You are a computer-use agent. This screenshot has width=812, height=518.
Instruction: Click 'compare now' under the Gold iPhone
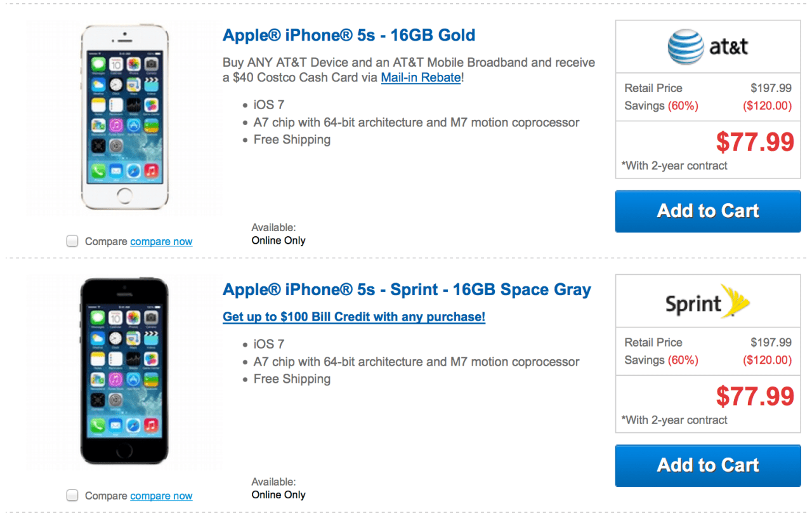(161, 241)
